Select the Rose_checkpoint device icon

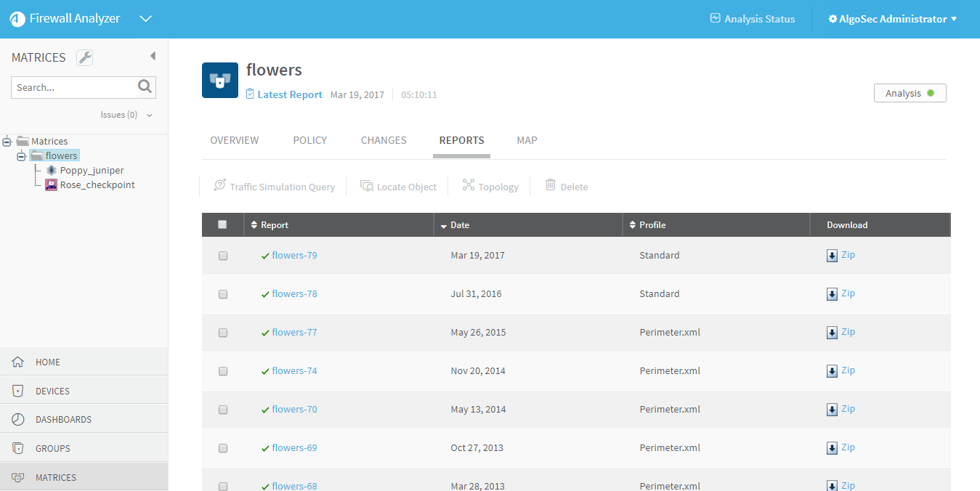[52, 185]
